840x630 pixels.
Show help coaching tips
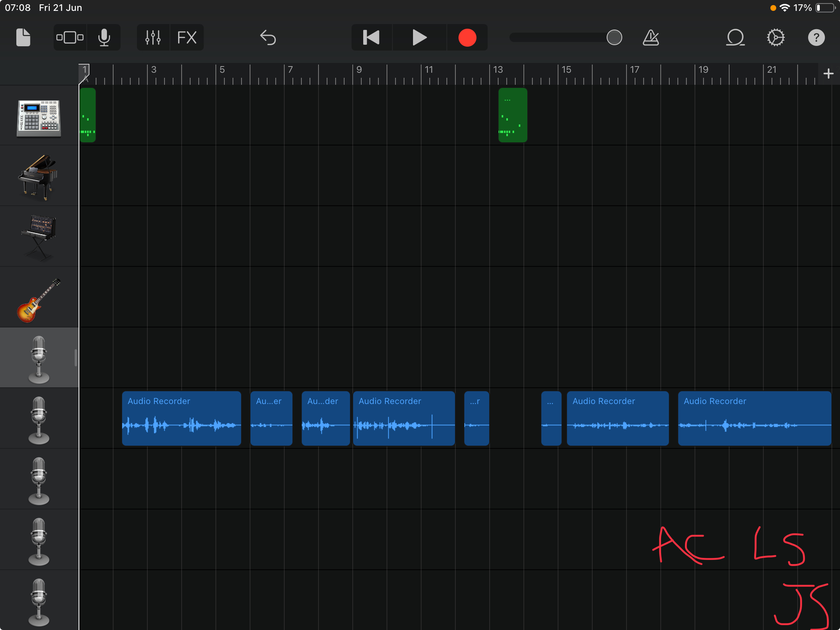pos(816,37)
